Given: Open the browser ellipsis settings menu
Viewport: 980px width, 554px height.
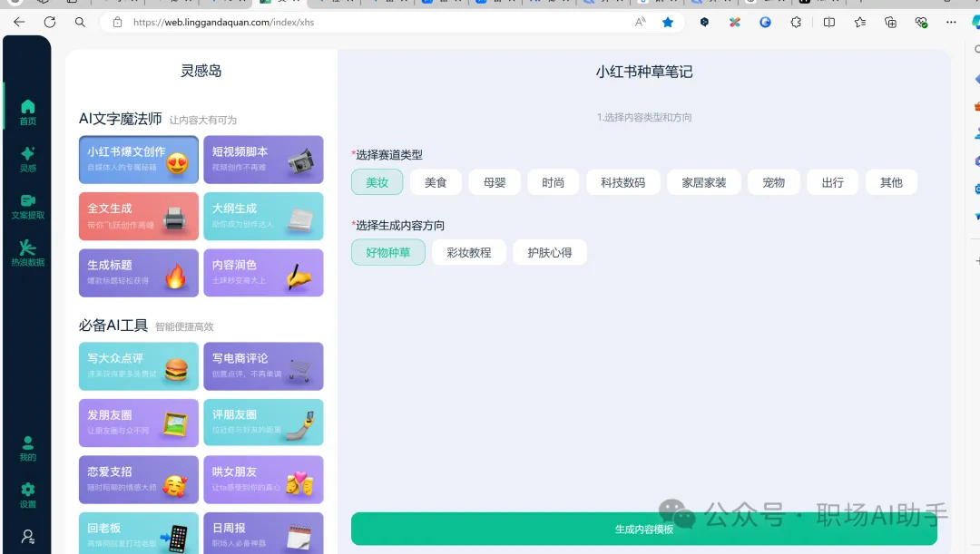Looking at the screenshot, I should [951, 23].
